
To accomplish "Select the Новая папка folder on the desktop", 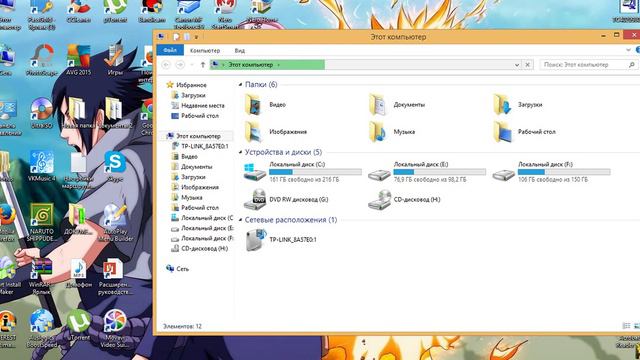I will tap(78, 113).
